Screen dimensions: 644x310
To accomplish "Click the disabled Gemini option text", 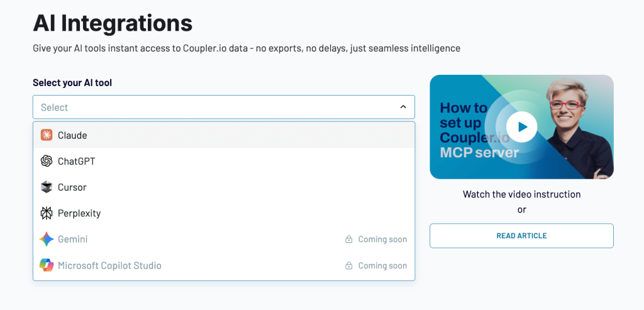I will click(x=73, y=240).
